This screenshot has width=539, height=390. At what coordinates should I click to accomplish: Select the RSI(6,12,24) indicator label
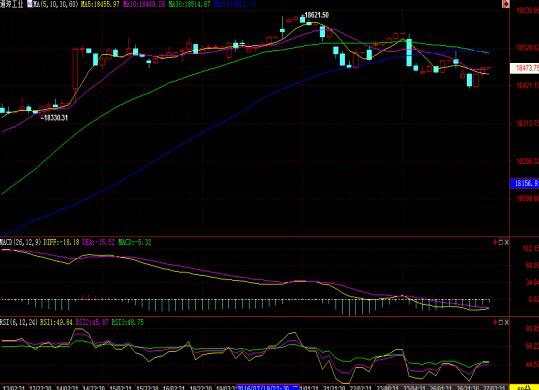pos(19,322)
